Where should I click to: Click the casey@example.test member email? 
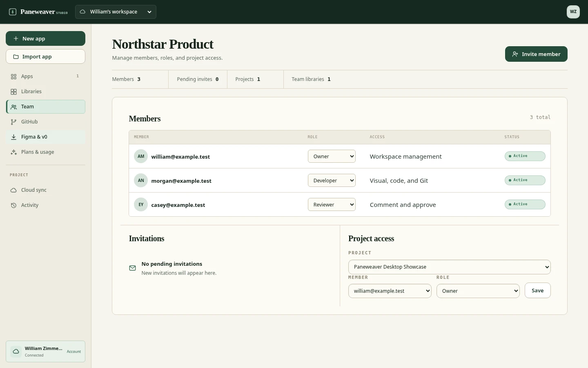click(x=178, y=205)
